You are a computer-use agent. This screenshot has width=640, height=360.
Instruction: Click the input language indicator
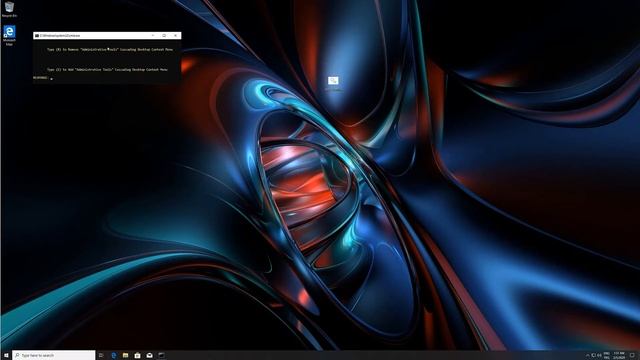[x=607, y=356]
